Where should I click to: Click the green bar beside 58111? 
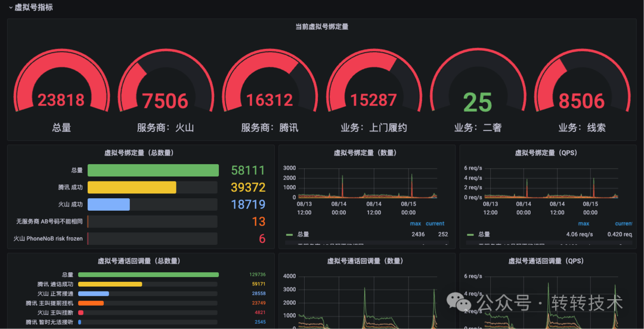(153, 170)
